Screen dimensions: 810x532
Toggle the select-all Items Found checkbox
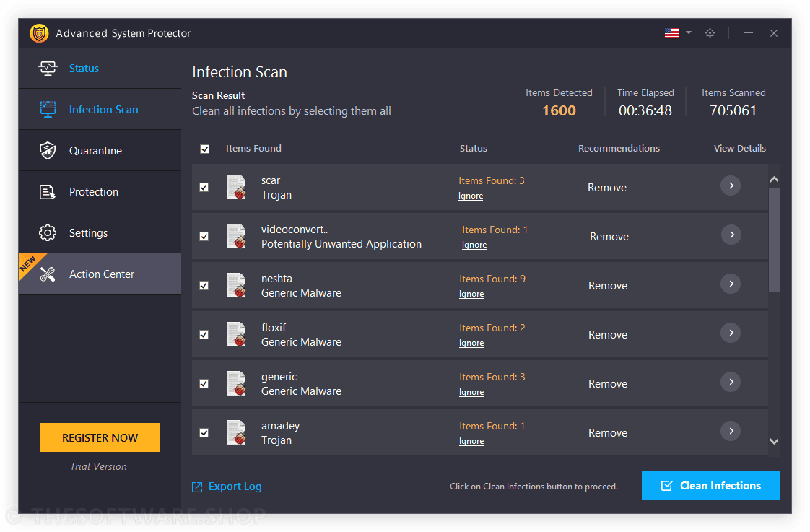coord(204,149)
